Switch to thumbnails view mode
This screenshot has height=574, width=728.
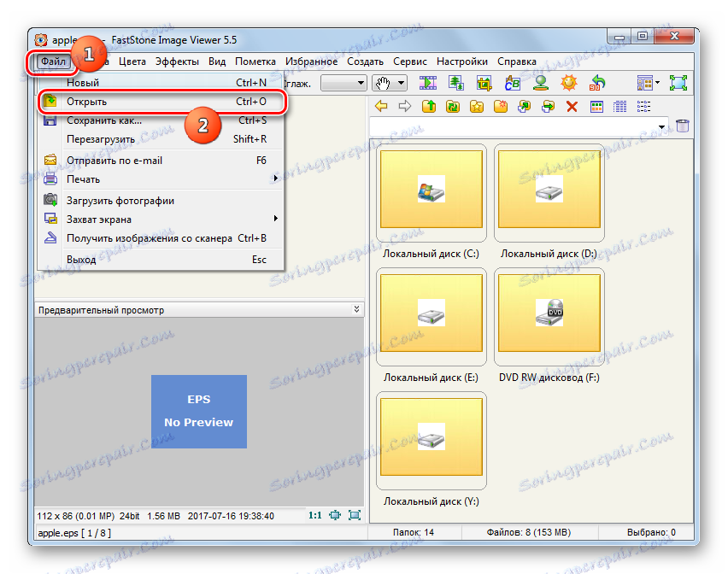point(596,106)
